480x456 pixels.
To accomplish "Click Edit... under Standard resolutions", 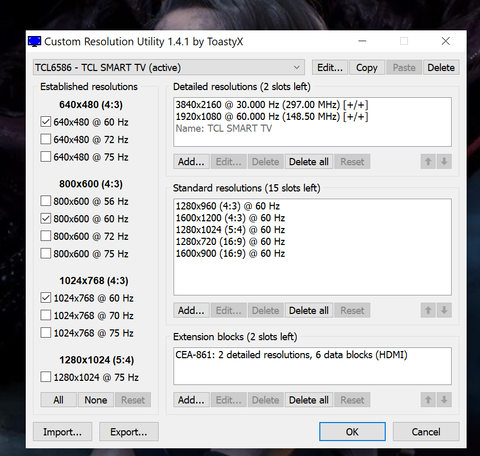I will 229,310.
